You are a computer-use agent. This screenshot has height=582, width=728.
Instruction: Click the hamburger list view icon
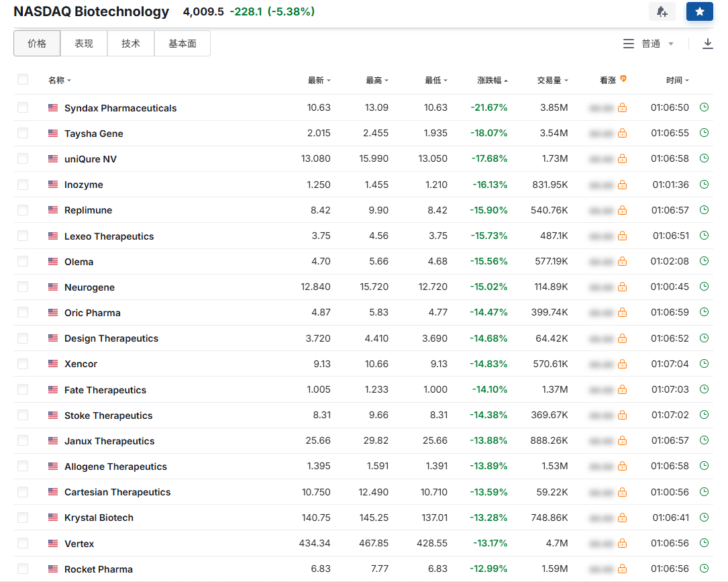point(628,44)
